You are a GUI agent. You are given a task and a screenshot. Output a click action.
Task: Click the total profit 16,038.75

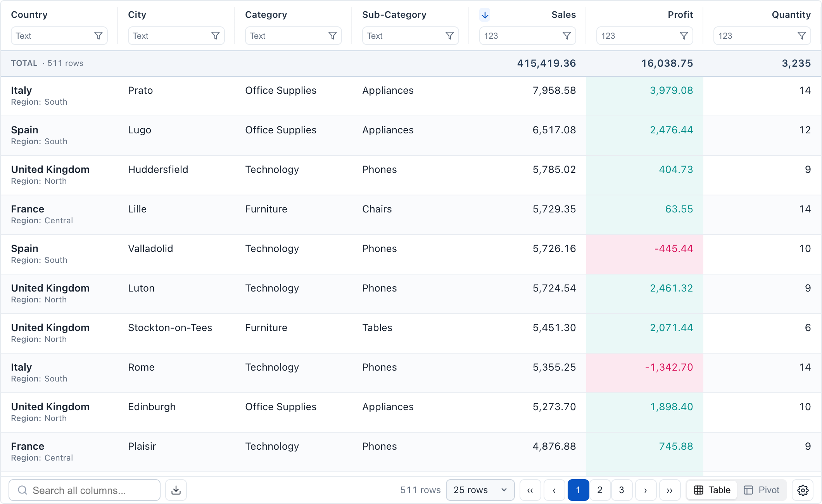(667, 63)
